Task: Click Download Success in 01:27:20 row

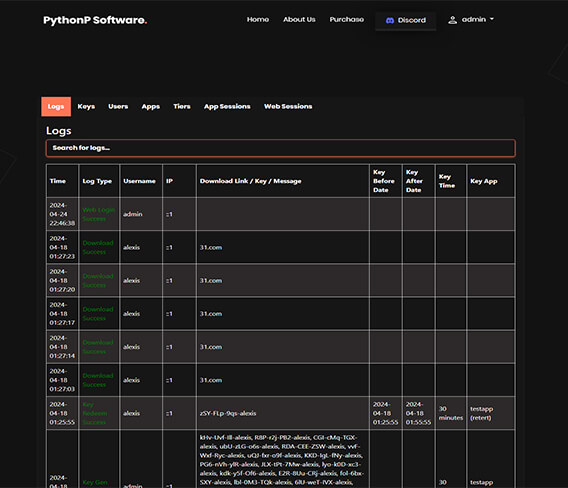Action: 98,280
